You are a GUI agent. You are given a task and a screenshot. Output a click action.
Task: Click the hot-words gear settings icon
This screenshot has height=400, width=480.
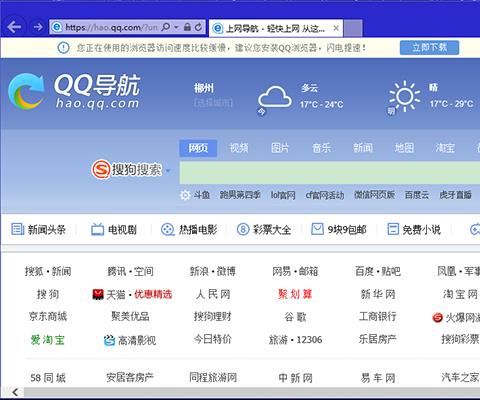[x=185, y=195]
